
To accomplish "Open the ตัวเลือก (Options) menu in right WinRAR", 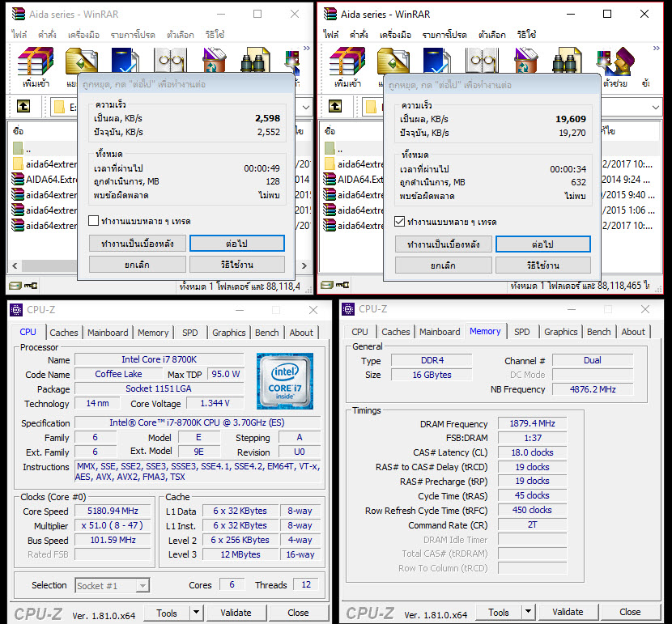I will [x=492, y=35].
